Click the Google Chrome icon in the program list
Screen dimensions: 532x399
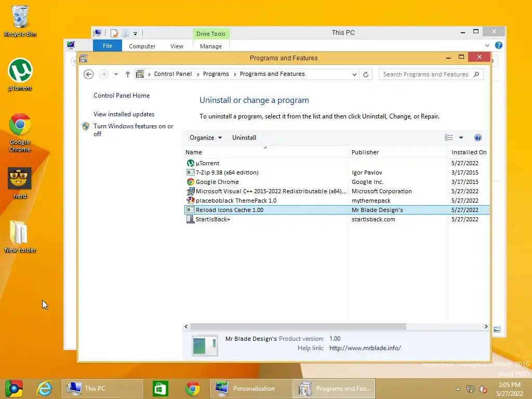coord(190,182)
